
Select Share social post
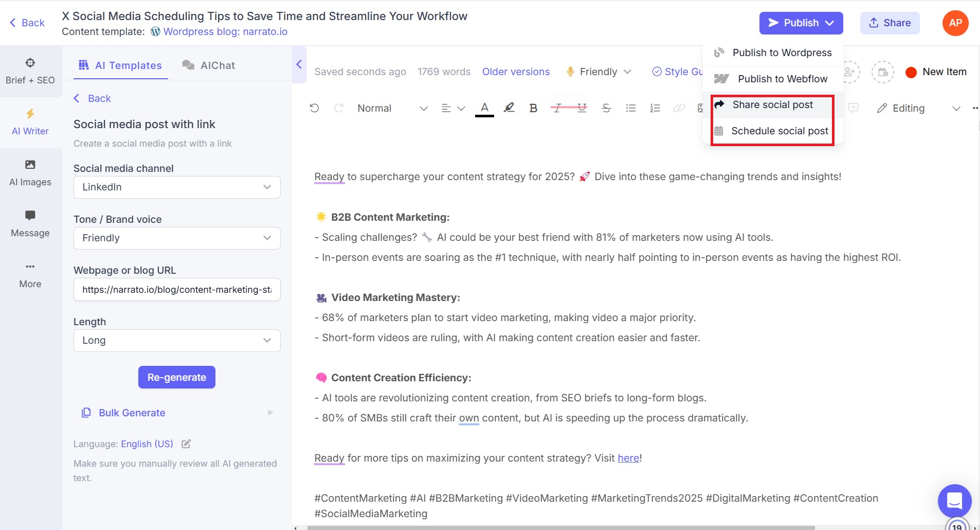point(772,104)
